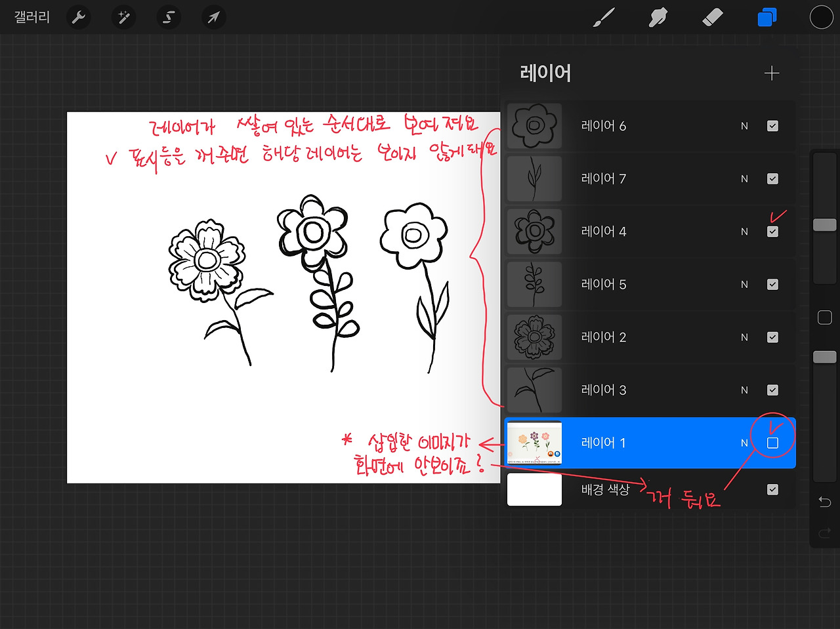Undo the last action
The height and width of the screenshot is (629, 840).
825,502
